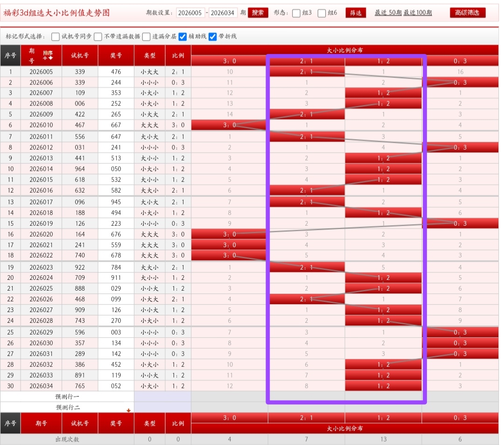Check the 组3 checkbox
The height and width of the screenshot is (445, 504).
pos(296,13)
